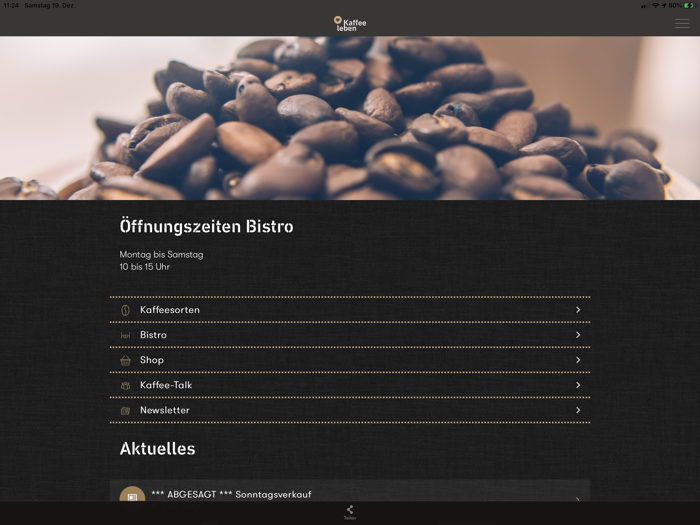
Task: Tap the Wi-Fi icon in status bar
Action: 656,5
